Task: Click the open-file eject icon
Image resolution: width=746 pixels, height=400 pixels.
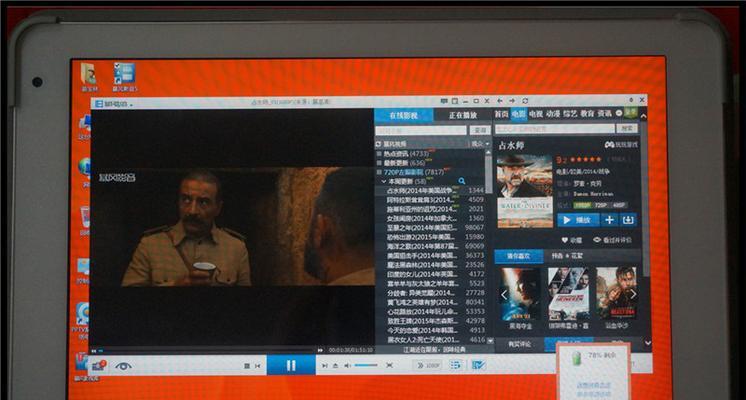Action: (x=335, y=366)
